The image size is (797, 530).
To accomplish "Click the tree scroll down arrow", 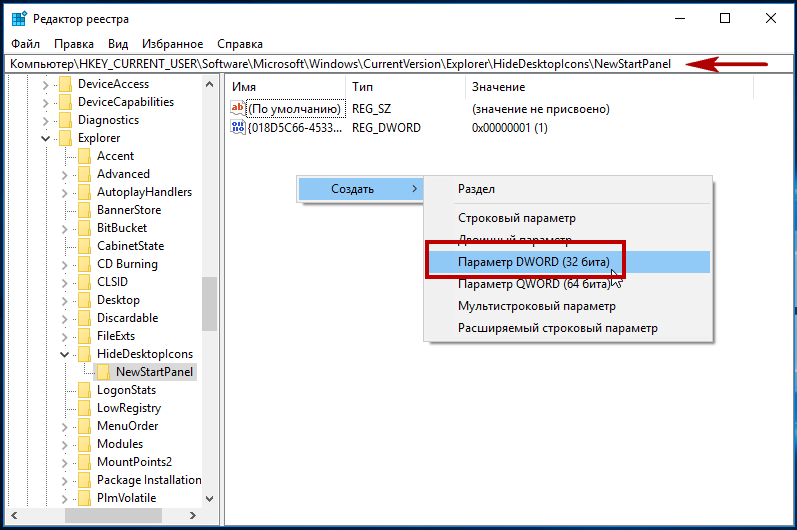I will tap(209, 499).
